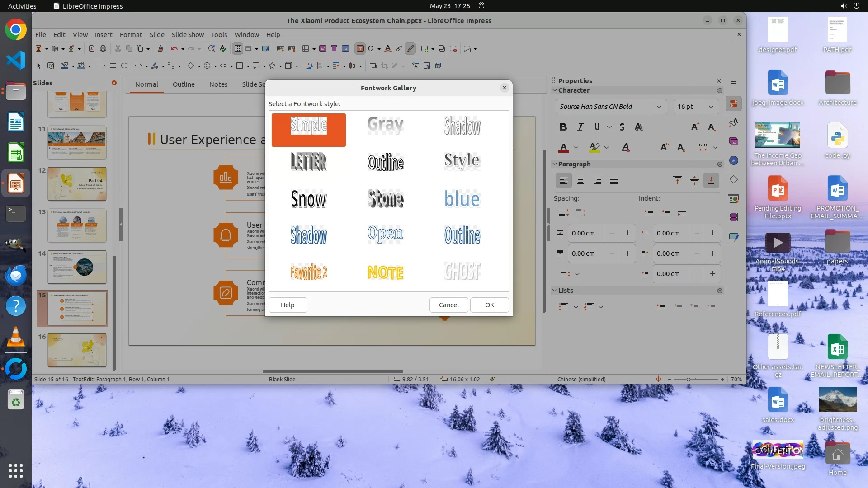This screenshot has height=488, width=868.
Task: Click OK in Fontwork Gallery
Action: coord(489,305)
